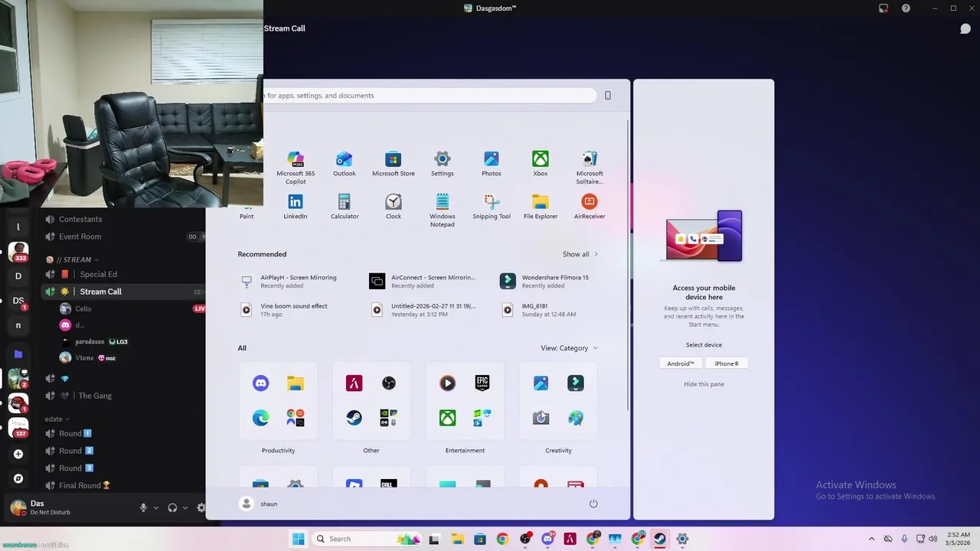Show hidden system tray icons
This screenshot has height=551, width=980.
coord(871,539)
